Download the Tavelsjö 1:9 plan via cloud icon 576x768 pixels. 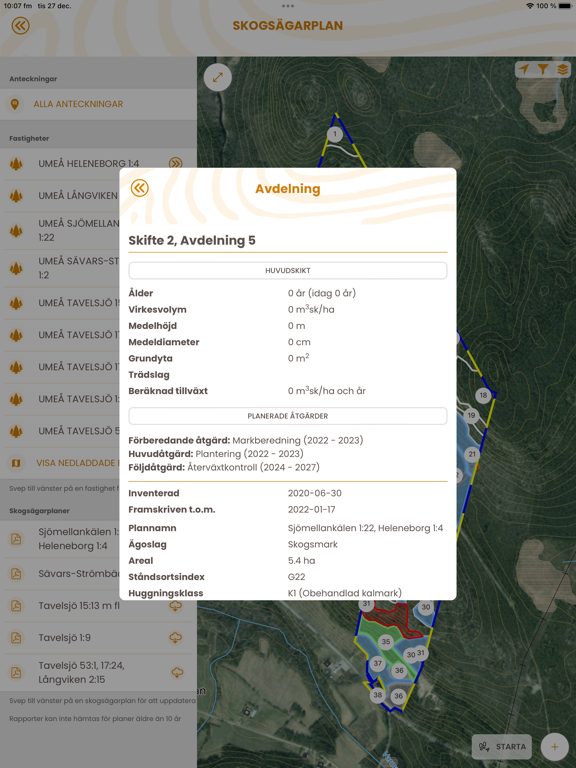point(175,638)
